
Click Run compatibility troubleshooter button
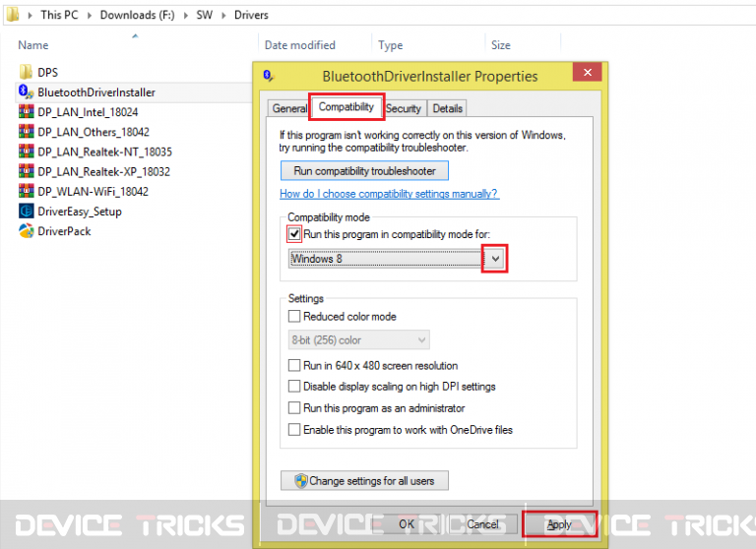pos(364,170)
